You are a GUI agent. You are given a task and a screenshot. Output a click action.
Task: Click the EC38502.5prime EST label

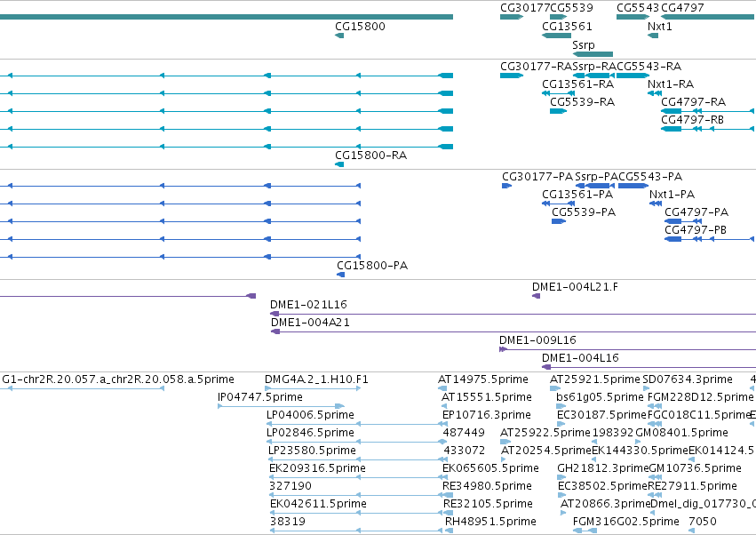(602, 486)
